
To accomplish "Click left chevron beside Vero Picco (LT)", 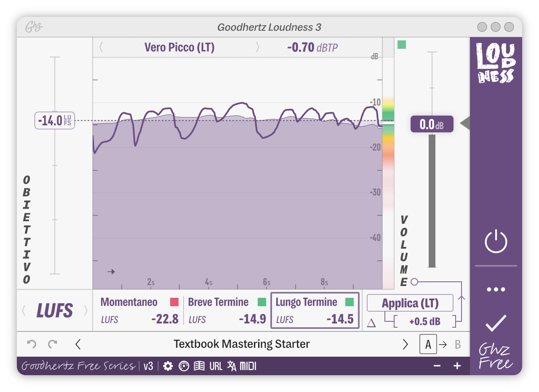I will click(x=101, y=47).
